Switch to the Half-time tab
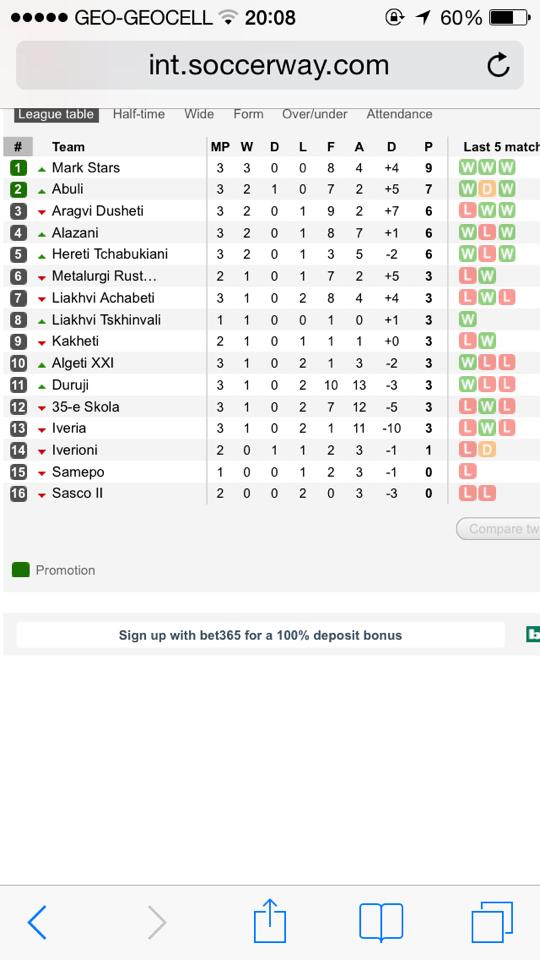 point(139,114)
